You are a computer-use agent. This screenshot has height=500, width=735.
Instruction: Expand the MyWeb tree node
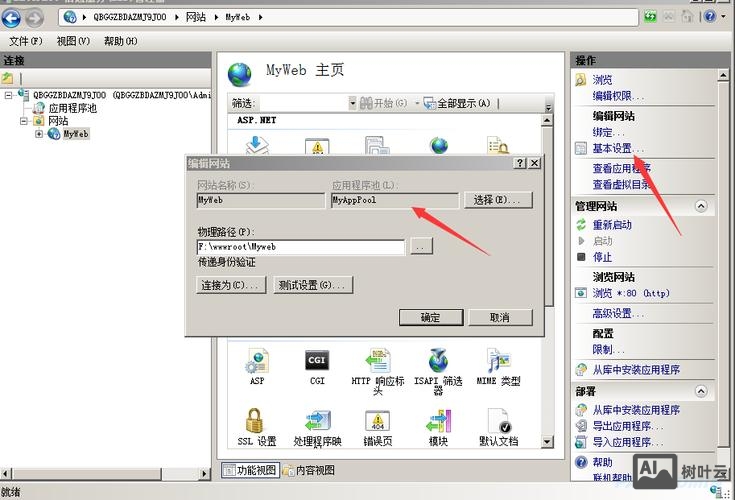click(x=39, y=134)
